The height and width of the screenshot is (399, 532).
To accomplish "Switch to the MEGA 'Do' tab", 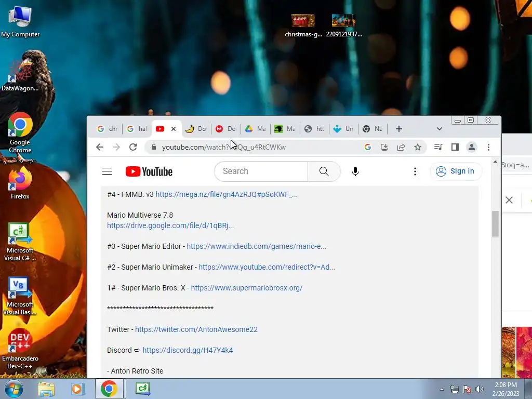I will 226,129.
